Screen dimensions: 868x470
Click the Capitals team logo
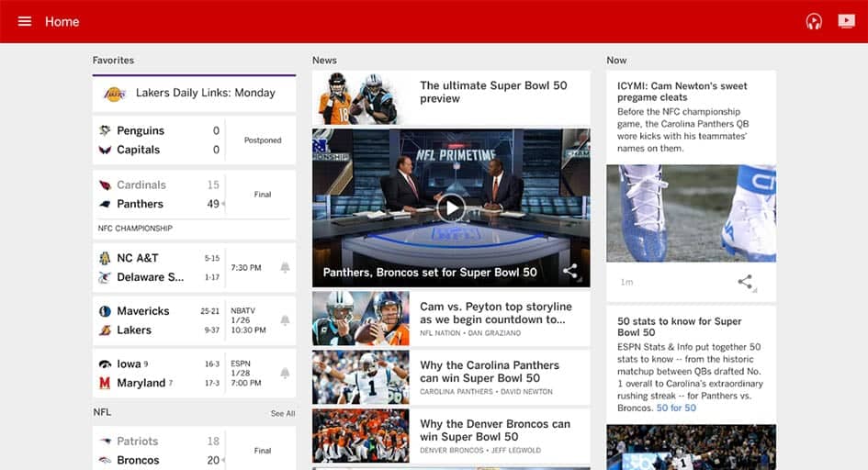[x=105, y=150]
